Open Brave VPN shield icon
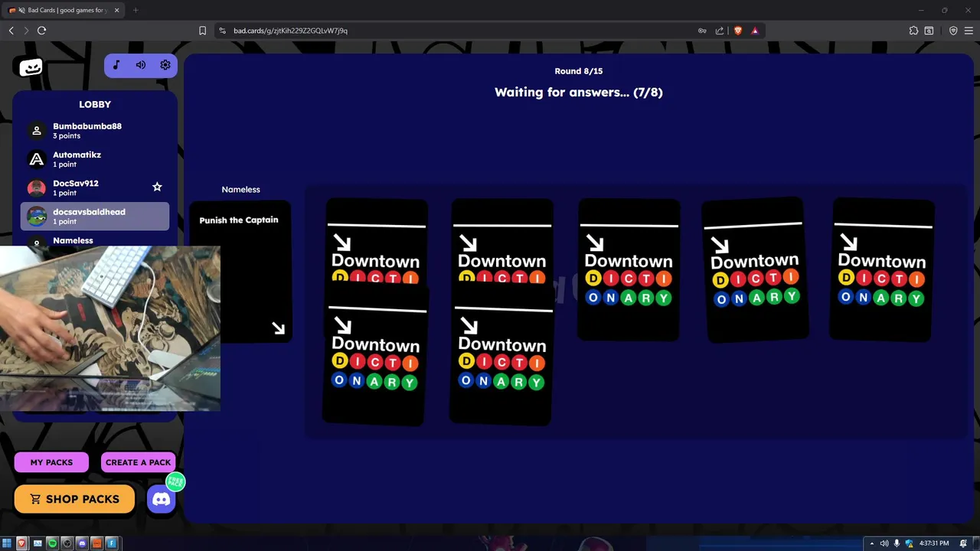The image size is (980, 551). tap(953, 31)
